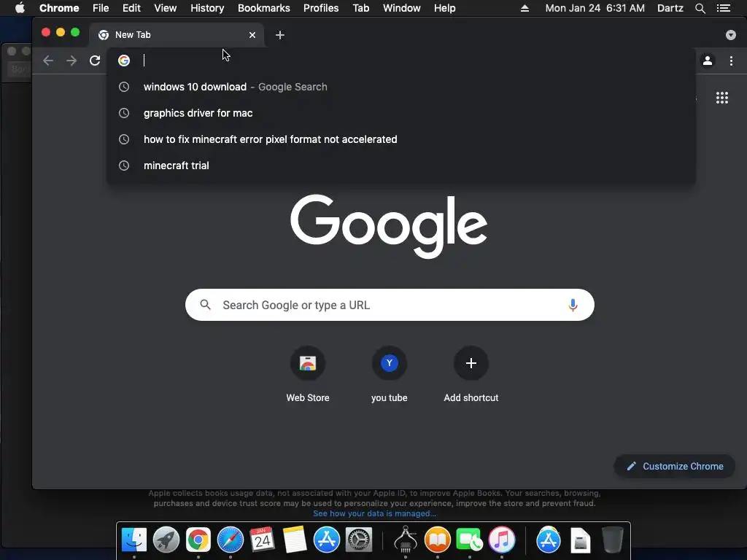Open the Web Store shortcut
This screenshot has width=747, height=560.
[x=308, y=375]
